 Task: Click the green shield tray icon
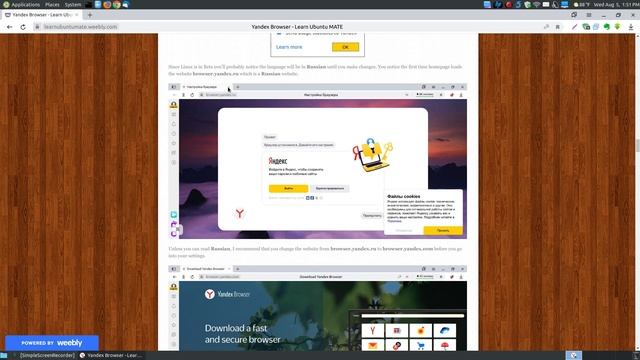pos(527,4)
